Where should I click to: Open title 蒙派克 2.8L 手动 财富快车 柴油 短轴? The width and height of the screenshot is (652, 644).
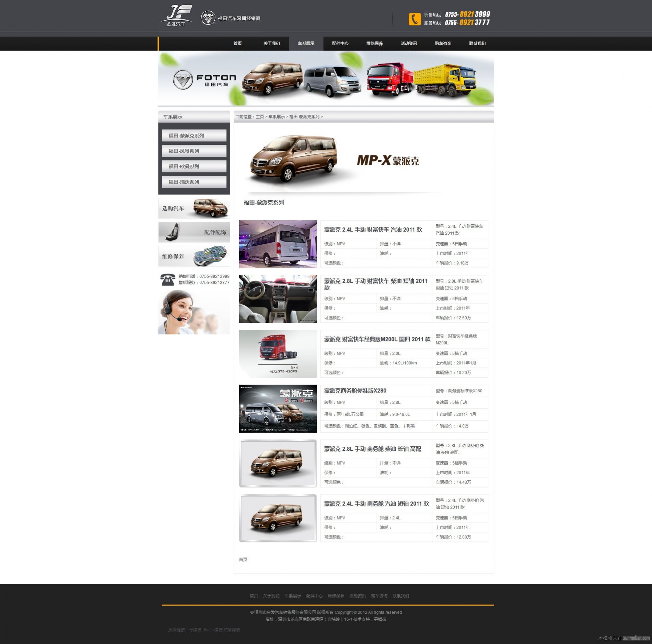point(376,284)
